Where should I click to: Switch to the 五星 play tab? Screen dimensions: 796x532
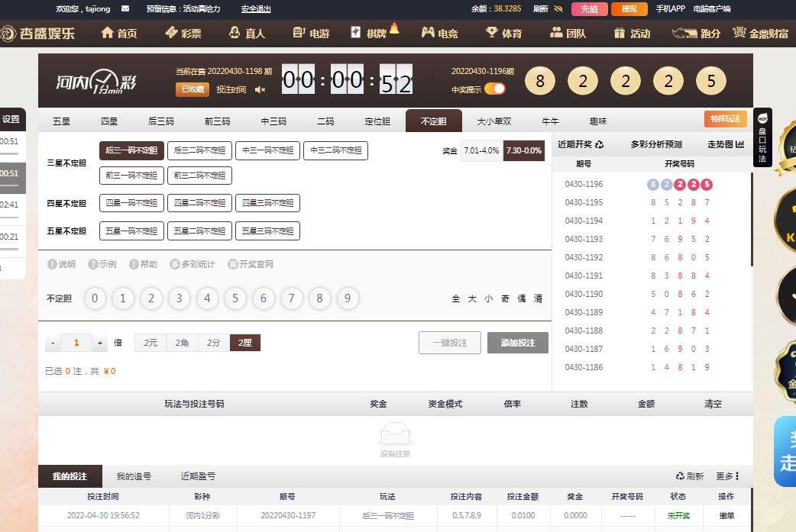click(x=61, y=121)
